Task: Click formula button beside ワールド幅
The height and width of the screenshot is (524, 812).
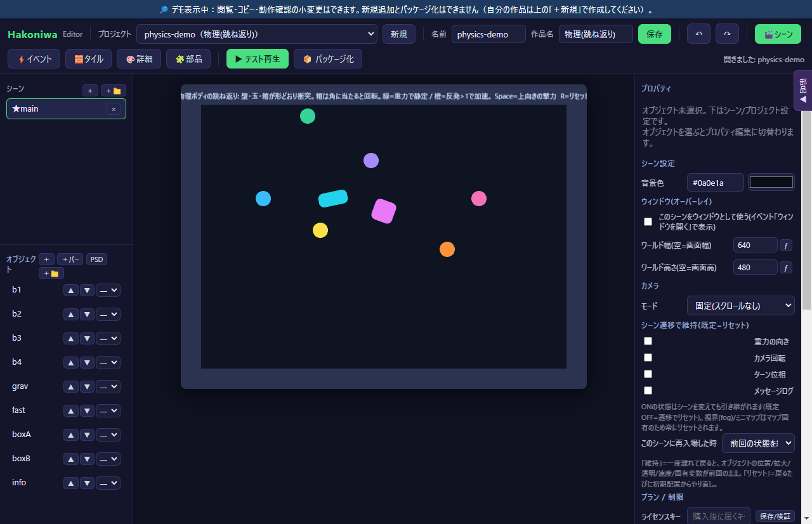Action: point(786,246)
